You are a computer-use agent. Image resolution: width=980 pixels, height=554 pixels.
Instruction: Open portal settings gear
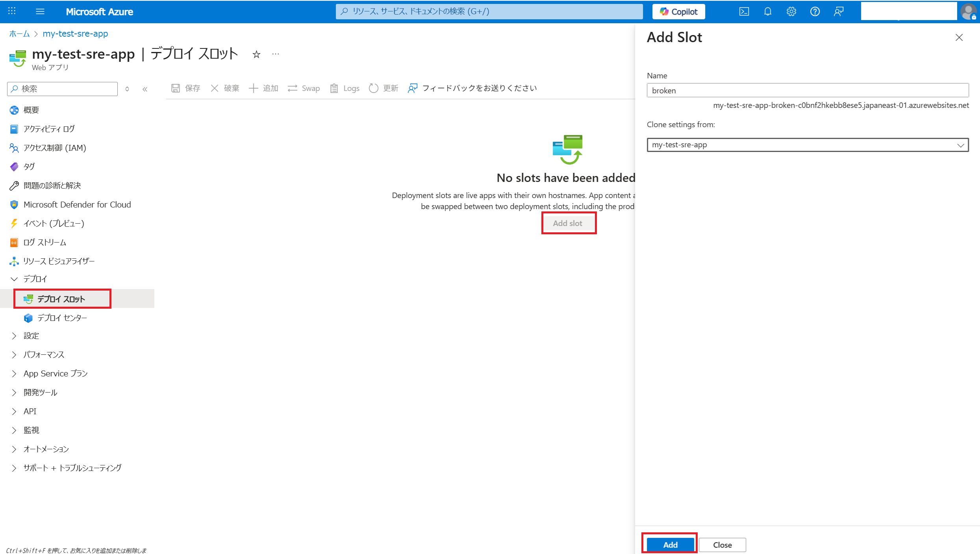(x=791, y=11)
